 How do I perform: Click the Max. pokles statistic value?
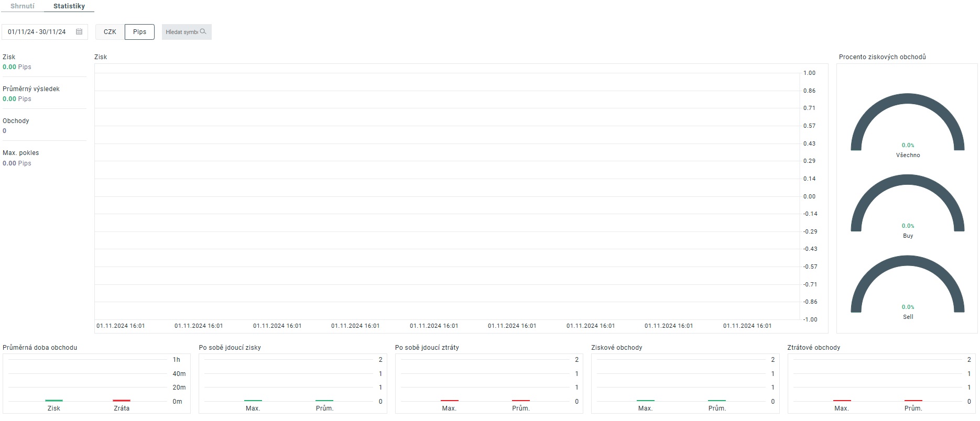point(17,163)
